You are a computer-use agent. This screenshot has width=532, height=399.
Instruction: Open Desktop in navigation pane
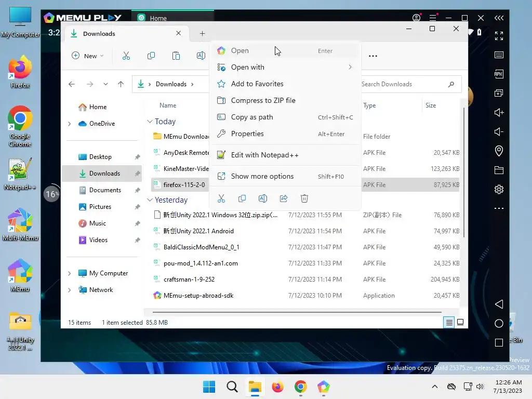pyautogui.click(x=101, y=157)
